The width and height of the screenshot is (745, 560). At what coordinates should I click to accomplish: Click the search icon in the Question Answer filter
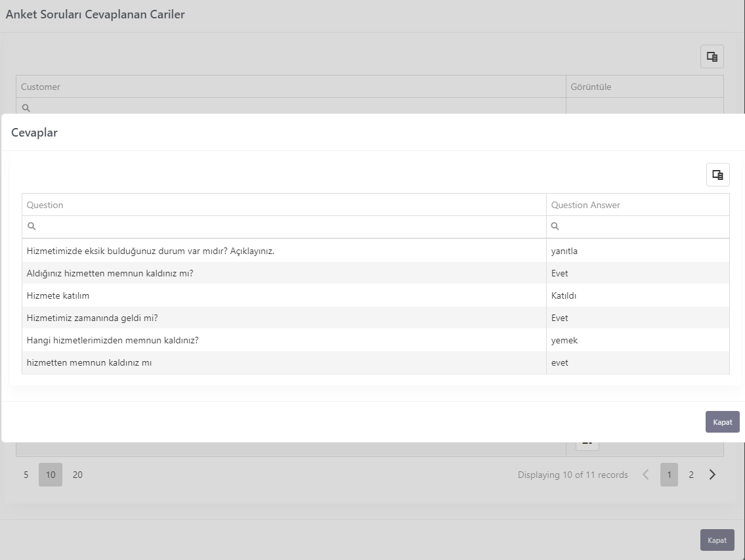pos(555,226)
